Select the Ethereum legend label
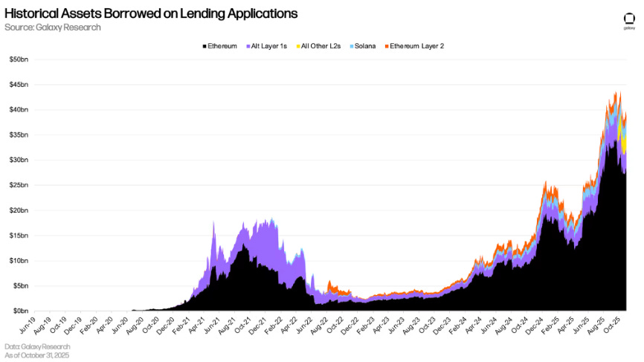 click(x=222, y=46)
